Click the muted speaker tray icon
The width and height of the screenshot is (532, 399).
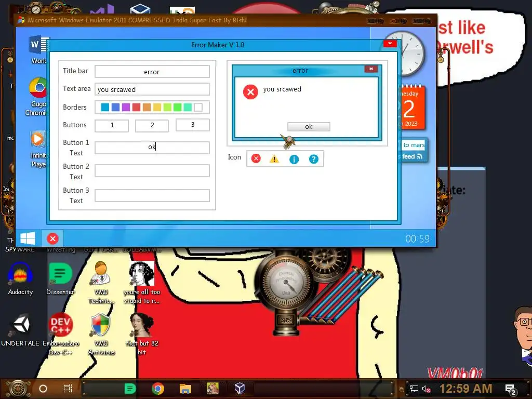(427, 389)
